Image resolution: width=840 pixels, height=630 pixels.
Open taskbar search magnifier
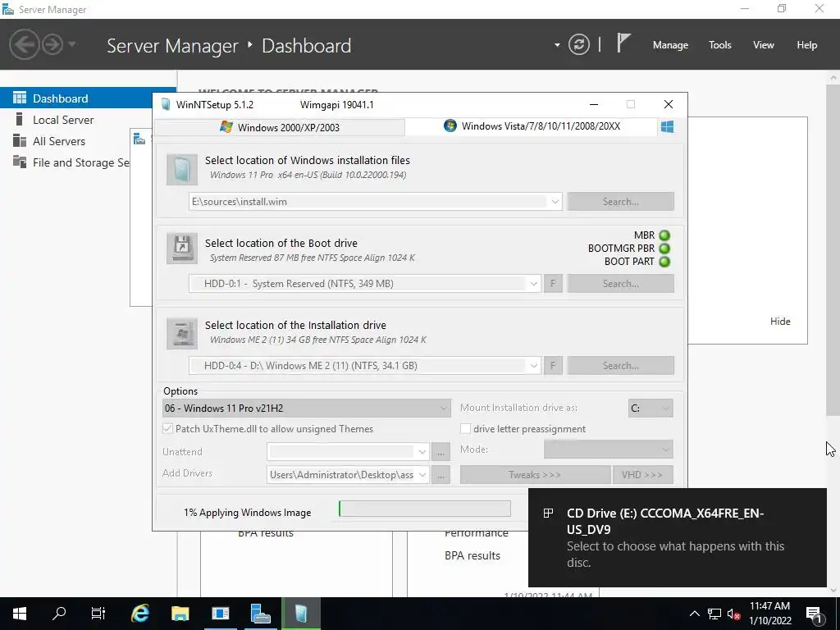click(x=59, y=614)
